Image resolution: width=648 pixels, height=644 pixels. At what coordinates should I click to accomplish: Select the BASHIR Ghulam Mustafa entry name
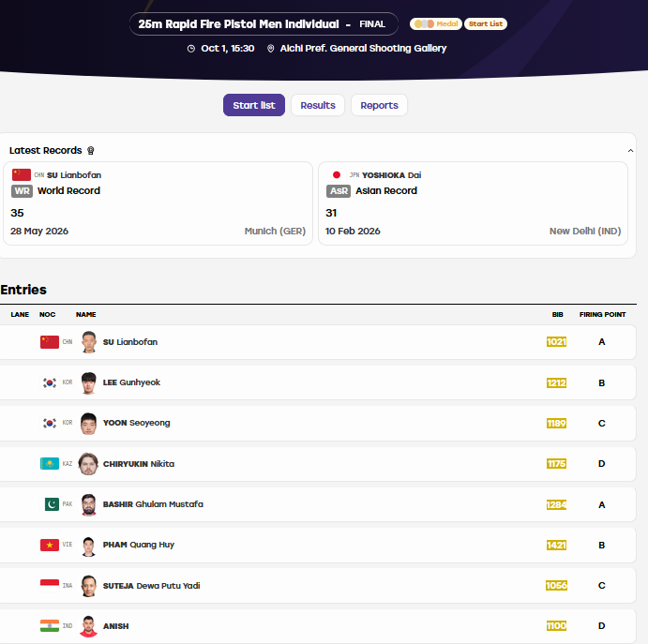point(153,504)
